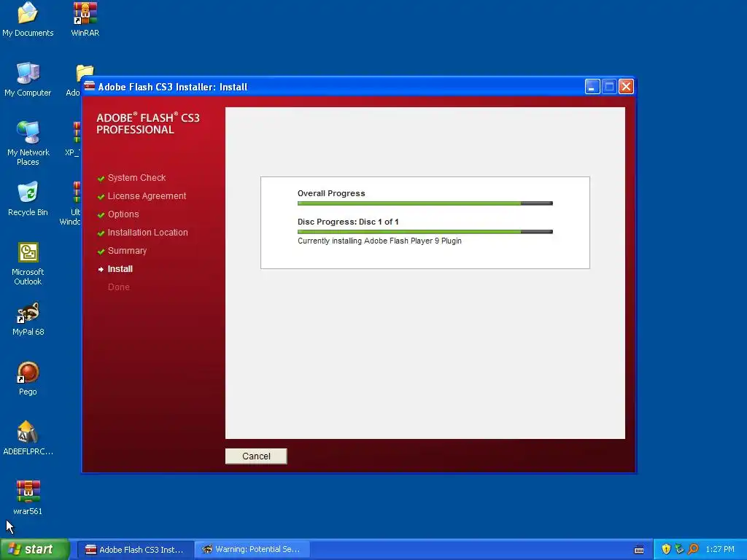This screenshot has width=747, height=560.
Task: Click the dimmed Done step
Action: pos(119,287)
